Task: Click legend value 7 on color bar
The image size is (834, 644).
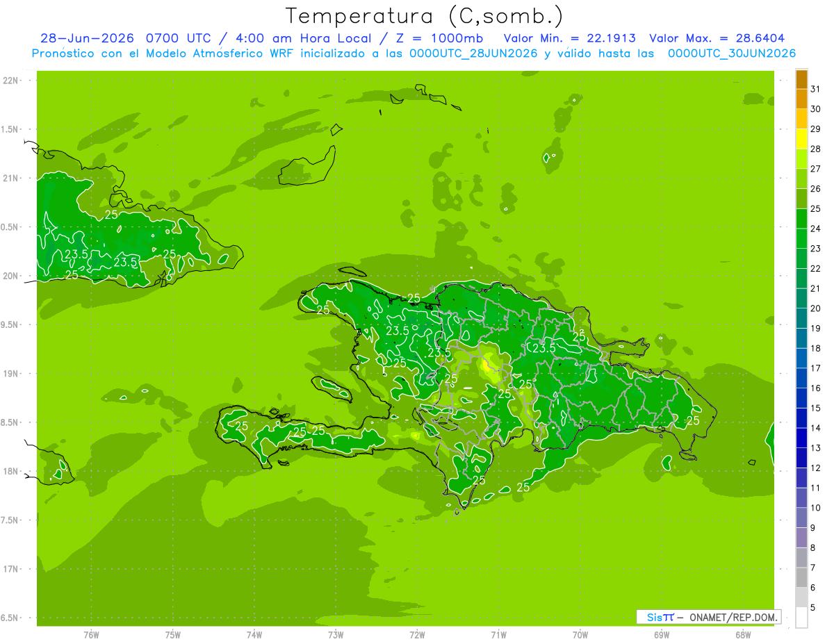Action: coord(812,568)
